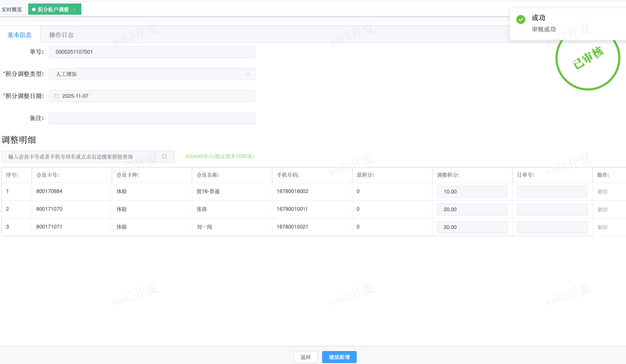The width and height of the screenshot is (626, 364).
Task: Click 删除 for member 刘一闯
Action: pos(603,227)
